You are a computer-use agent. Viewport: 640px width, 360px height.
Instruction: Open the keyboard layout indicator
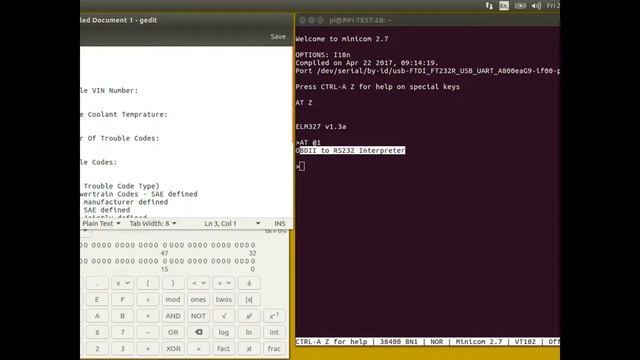click(x=504, y=6)
